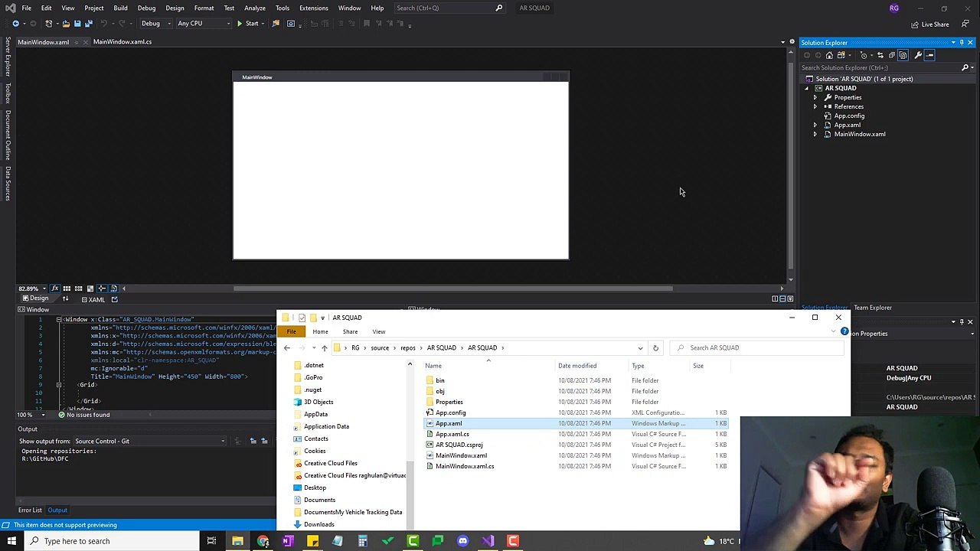Toggle snap to snaplines icon in designer
The width and height of the screenshot is (980, 551).
tap(102, 289)
